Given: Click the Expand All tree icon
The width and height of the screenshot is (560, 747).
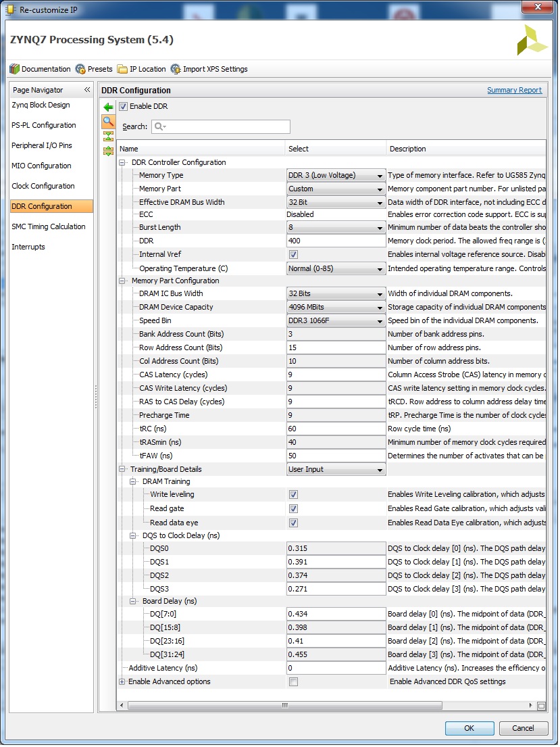Looking at the screenshot, I should (x=108, y=151).
